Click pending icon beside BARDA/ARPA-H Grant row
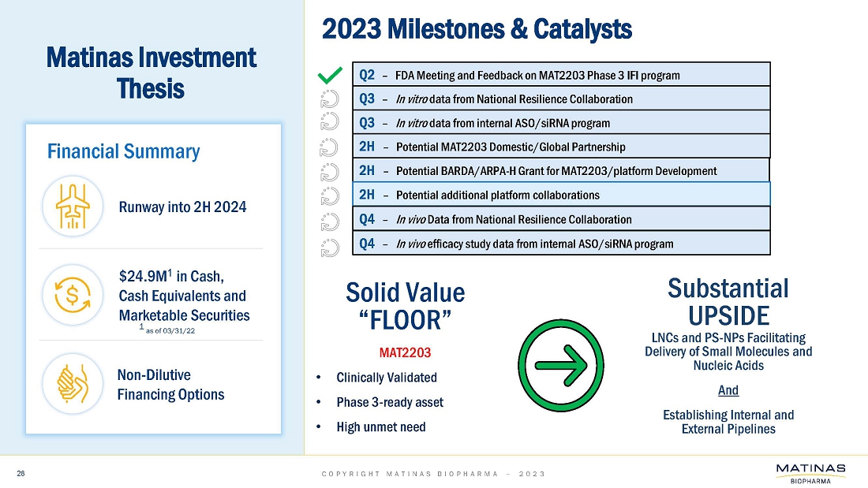 pos(330,171)
